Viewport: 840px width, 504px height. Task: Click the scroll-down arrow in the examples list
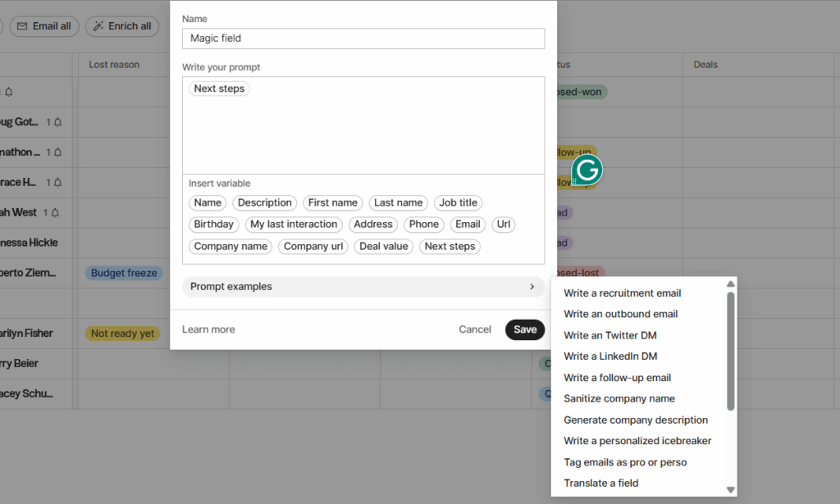click(730, 489)
